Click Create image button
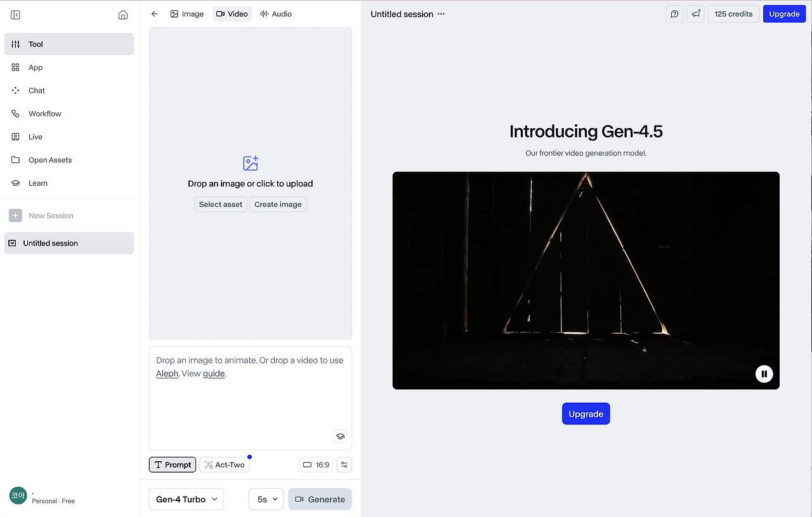 click(x=278, y=204)
